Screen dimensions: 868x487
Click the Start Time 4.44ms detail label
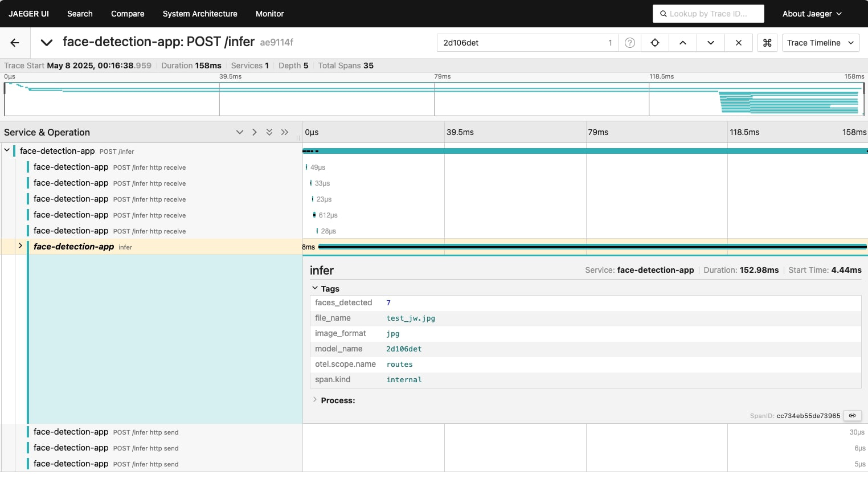point(825,270)
